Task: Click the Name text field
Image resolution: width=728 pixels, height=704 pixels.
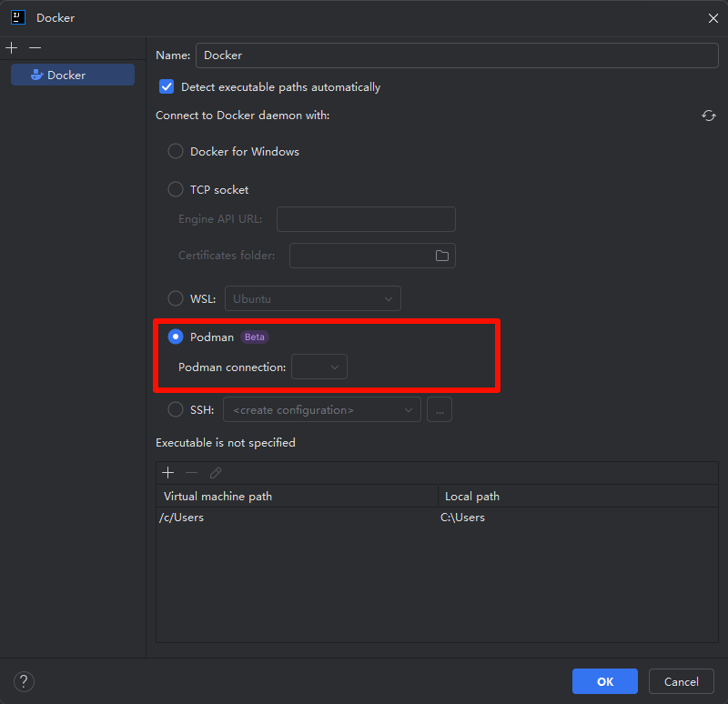Action: click(x=457, y=55)
